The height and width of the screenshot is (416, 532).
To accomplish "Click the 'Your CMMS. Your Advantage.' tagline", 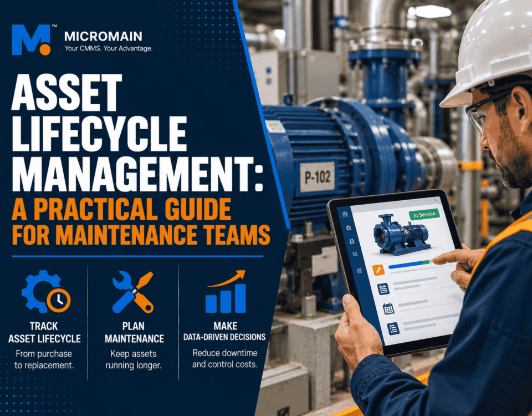I will coord(109,49).
